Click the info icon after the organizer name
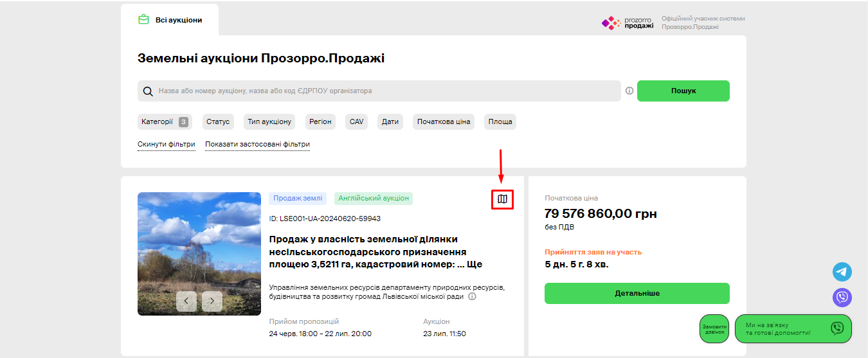The height and width of the screenshot is (358, 868). [x=472, y=296]
